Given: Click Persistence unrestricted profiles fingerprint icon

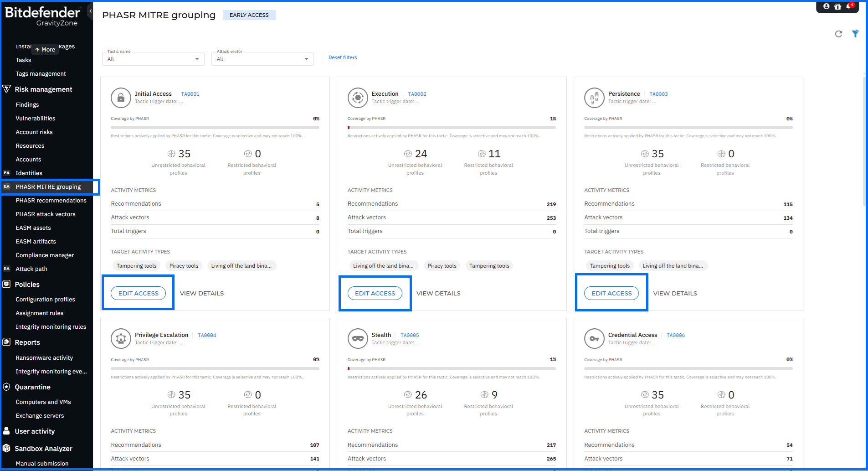Looking at the screenshot, I should coord(645,154).
